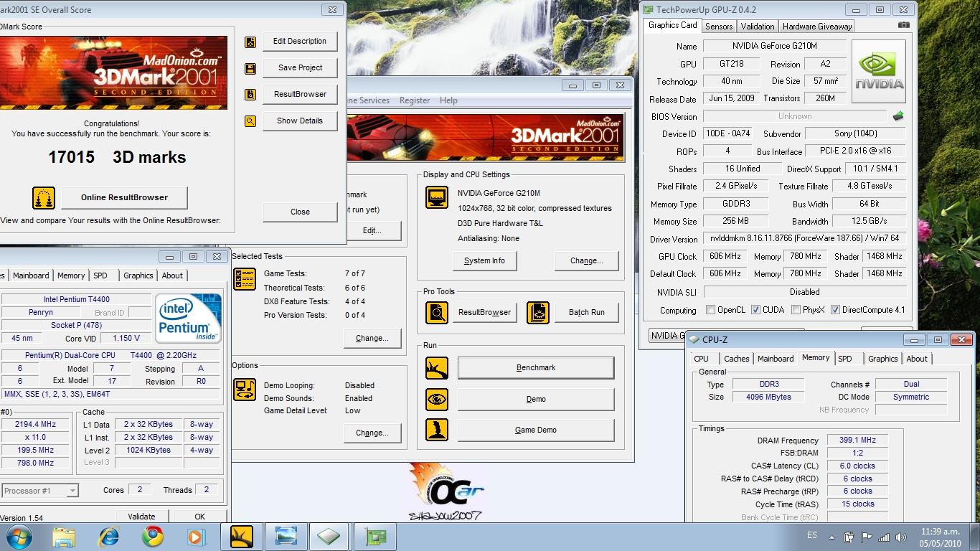Click the Intel Pentium logo in CPU-Z

coord(189,318)
